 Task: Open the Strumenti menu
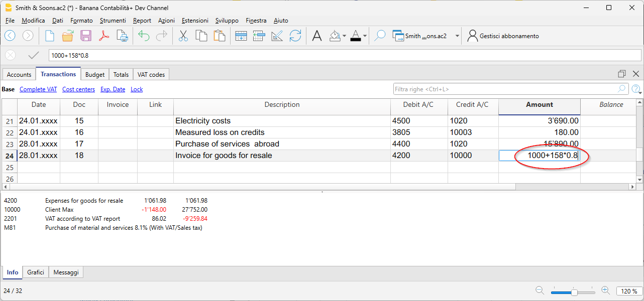click(113, 21)
